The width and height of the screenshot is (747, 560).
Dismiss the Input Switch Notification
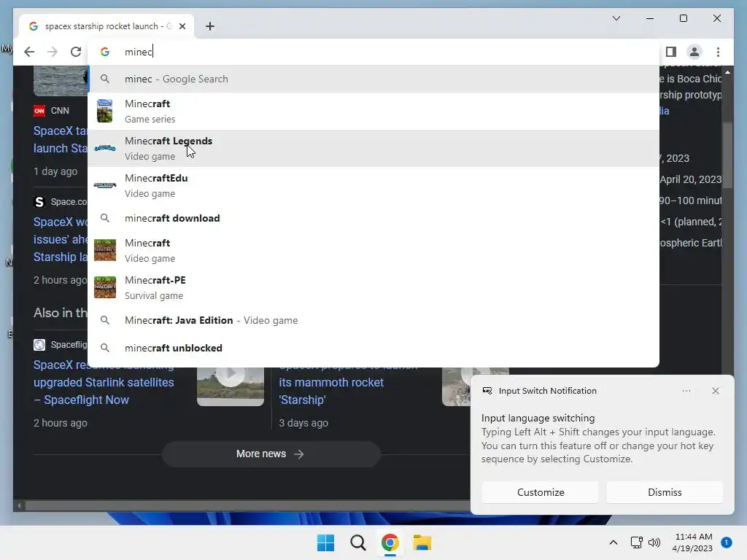665,492
